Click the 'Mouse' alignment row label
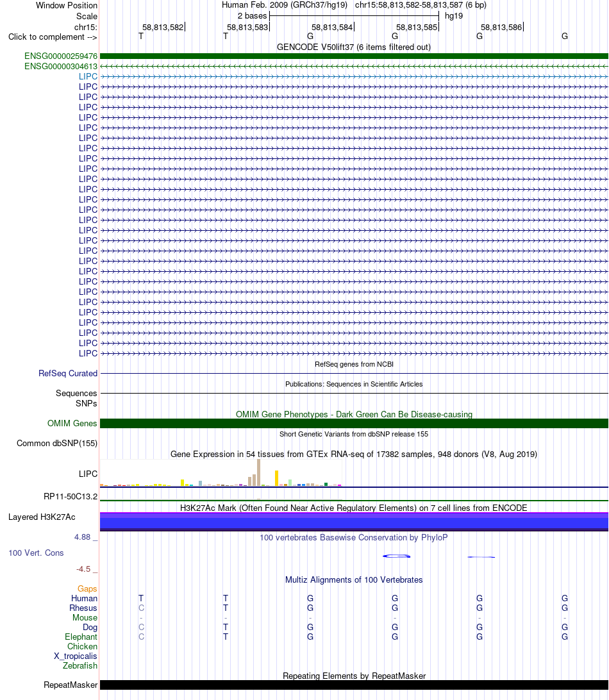The height and width of the screenshot is (700, 609). tap(85, 617)
